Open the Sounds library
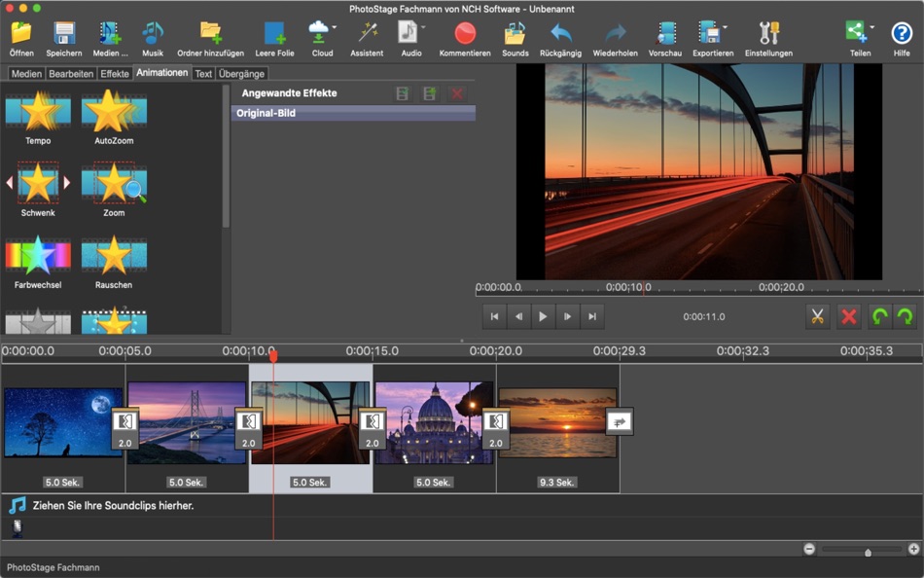The width and height of the screenshot is (924, 578). (515, 39)
